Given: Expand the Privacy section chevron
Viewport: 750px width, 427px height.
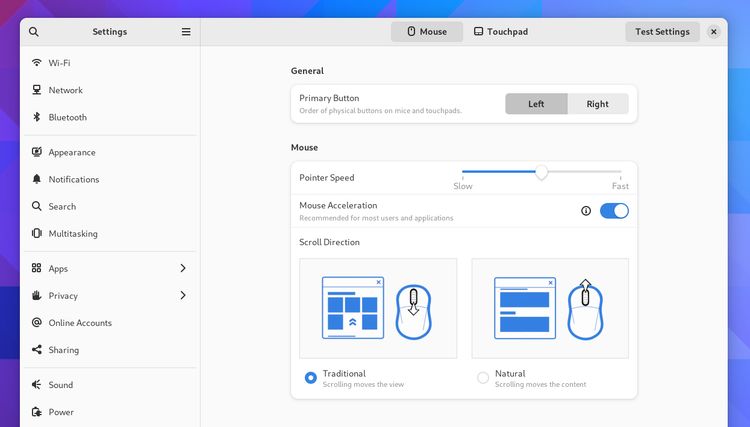Looking at the screenshot, I should click(x=183, y=296).
